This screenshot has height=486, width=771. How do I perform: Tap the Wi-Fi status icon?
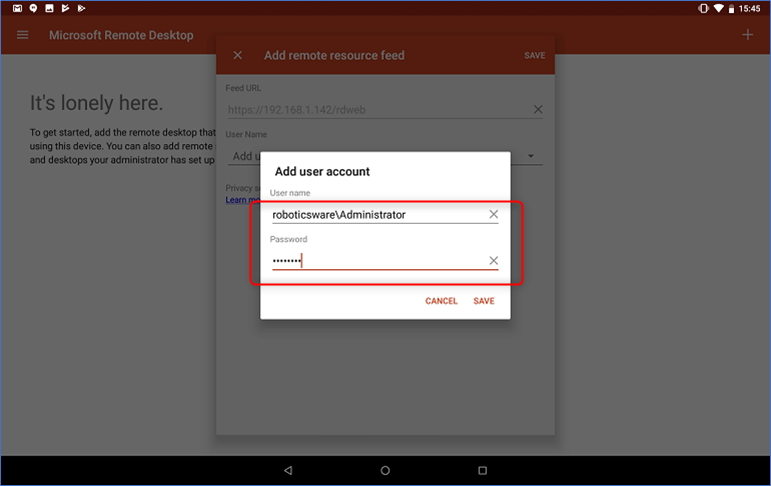tap(718, 8)
